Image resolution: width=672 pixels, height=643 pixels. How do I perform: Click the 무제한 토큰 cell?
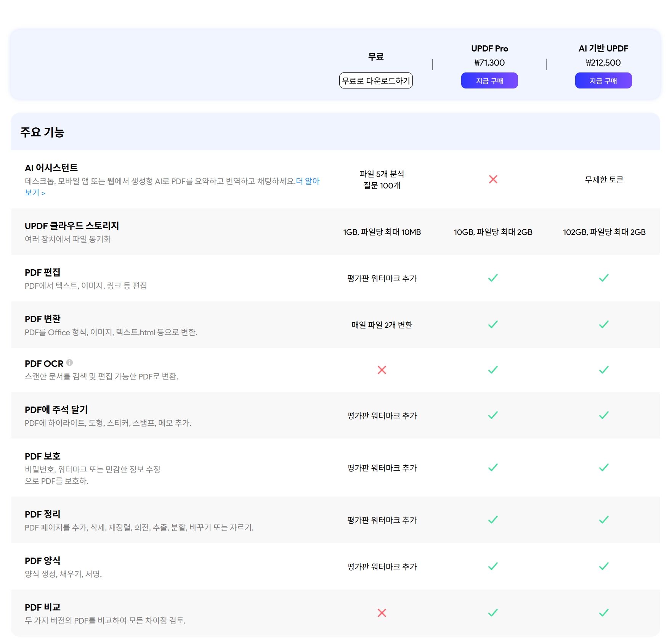click(x=604, y=180)
